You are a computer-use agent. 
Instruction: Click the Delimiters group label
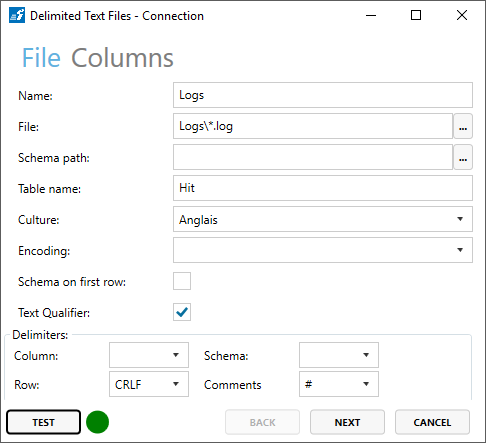[40, 335]
